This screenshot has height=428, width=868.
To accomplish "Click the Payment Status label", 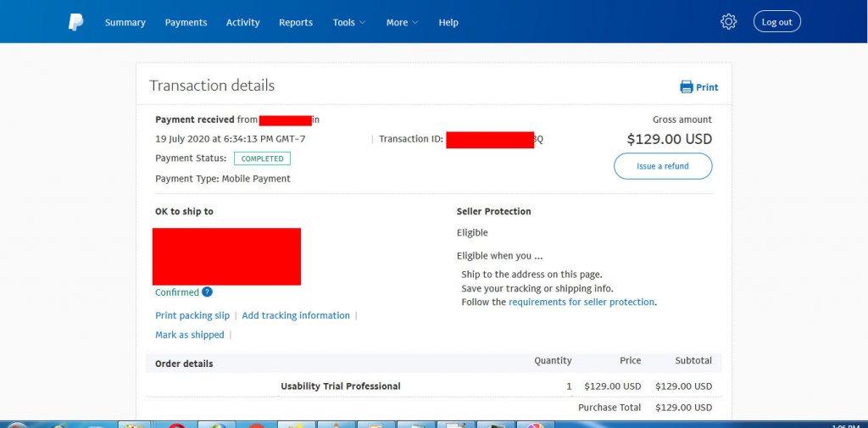I will pyautogui.click(x=191, y=158).
